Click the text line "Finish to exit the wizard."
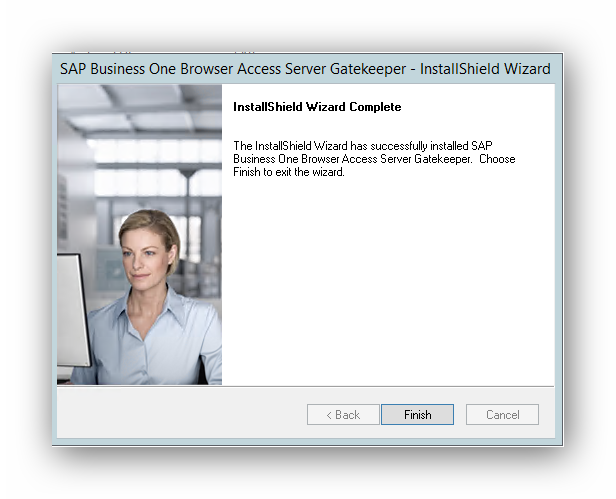Image resolution: width=616 pixels, height=499 pixels. click(x=288, y=172)
